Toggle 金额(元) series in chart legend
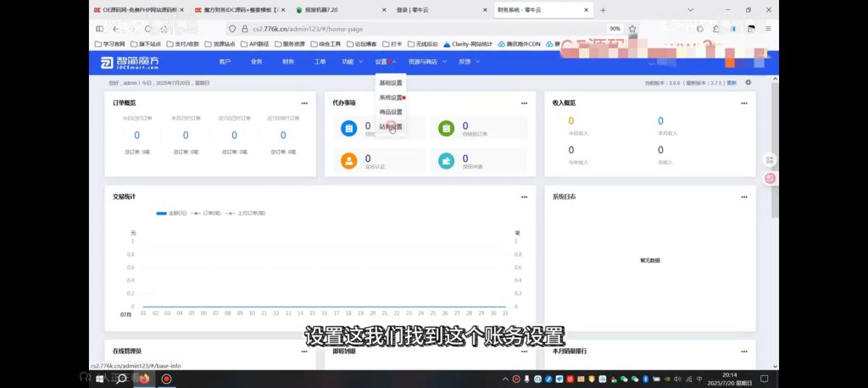 [x=172, y=213]
